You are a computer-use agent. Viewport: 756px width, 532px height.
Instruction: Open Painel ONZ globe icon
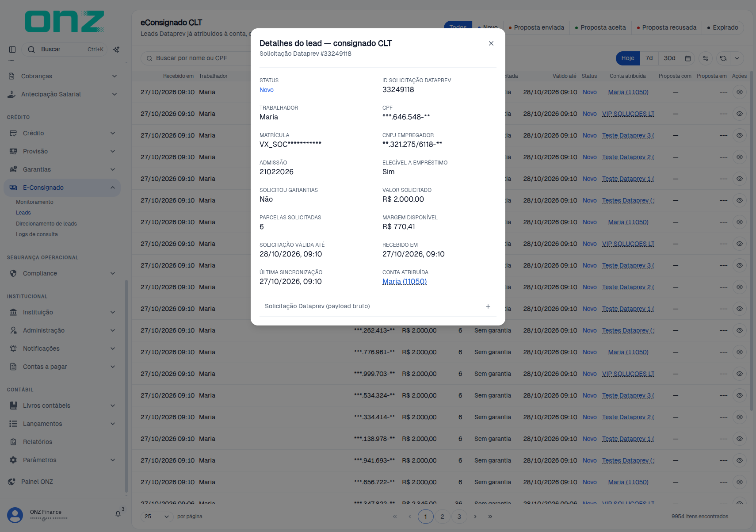11,482
